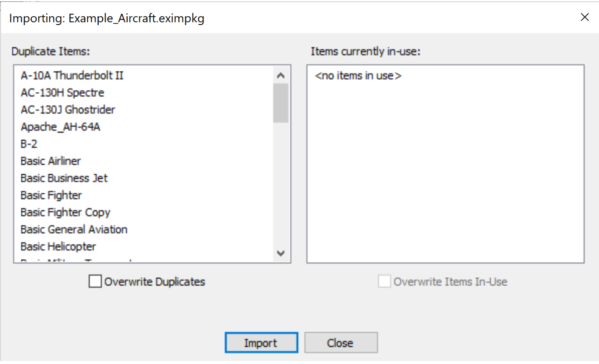
Task: Select the B-2 list entry
Action: 29,144
